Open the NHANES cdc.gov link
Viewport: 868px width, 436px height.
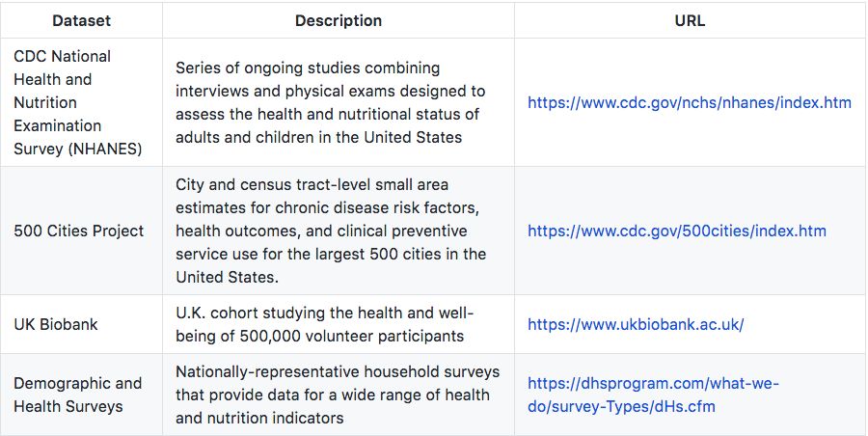coord(690,102)
